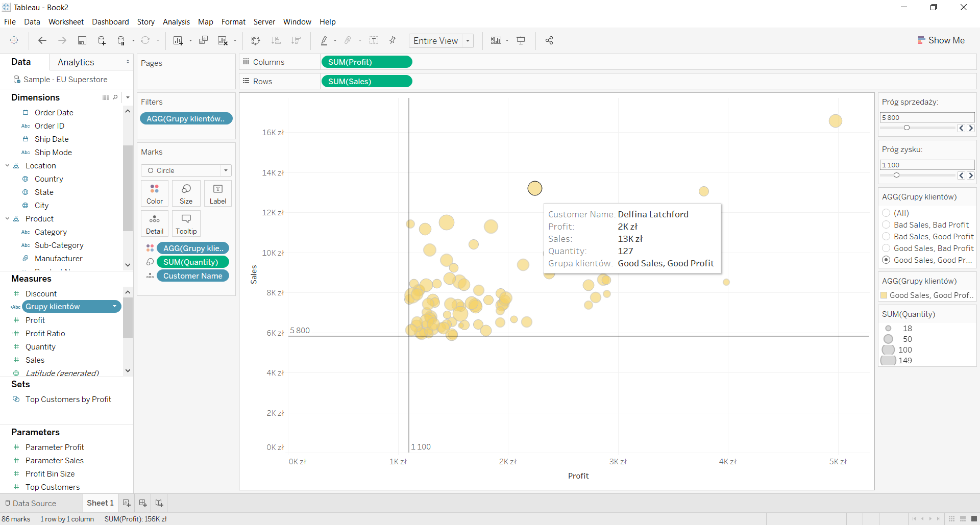The image size is (980, 525).
Task: Open the Analysis menu
Action: click(x=176, y=22)
